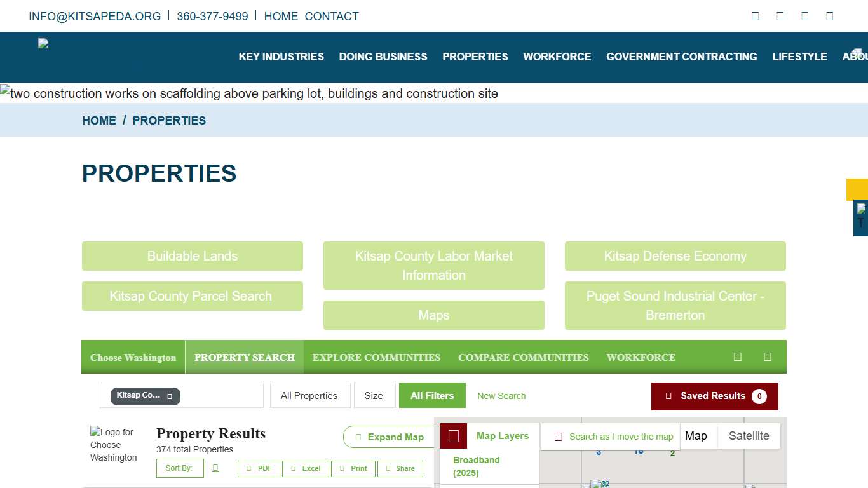This screenshot has height=488, width=868.
Task: Switch to the Explore Communities tab
Action: pos(376,357)
